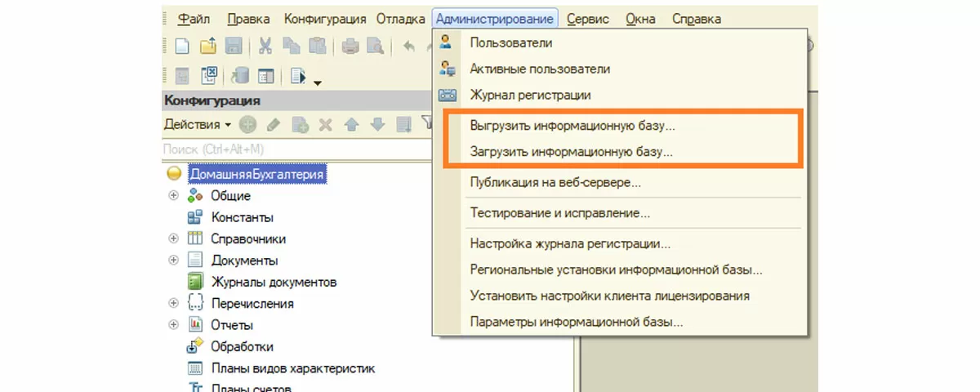The height and width of the screenshot is (392, 980).
Task: Click the Перечисления tree label
Action: coord(252,303)
